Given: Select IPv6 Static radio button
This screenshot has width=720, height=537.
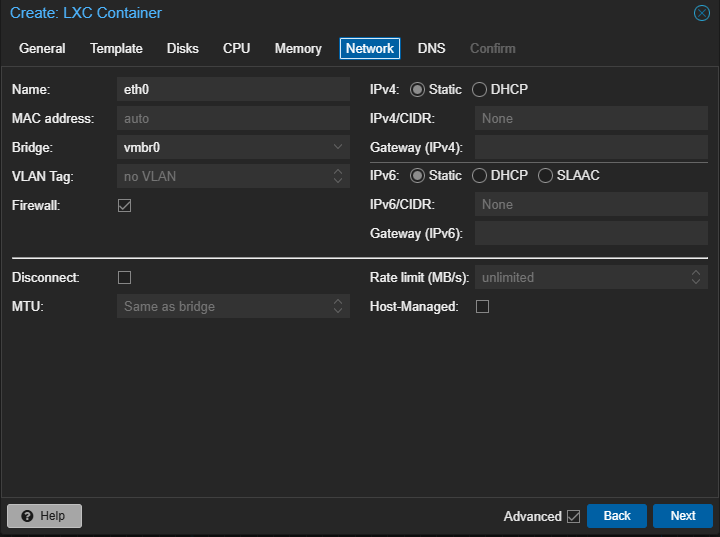Looking at the screenshot, I should tap(417, 175).
